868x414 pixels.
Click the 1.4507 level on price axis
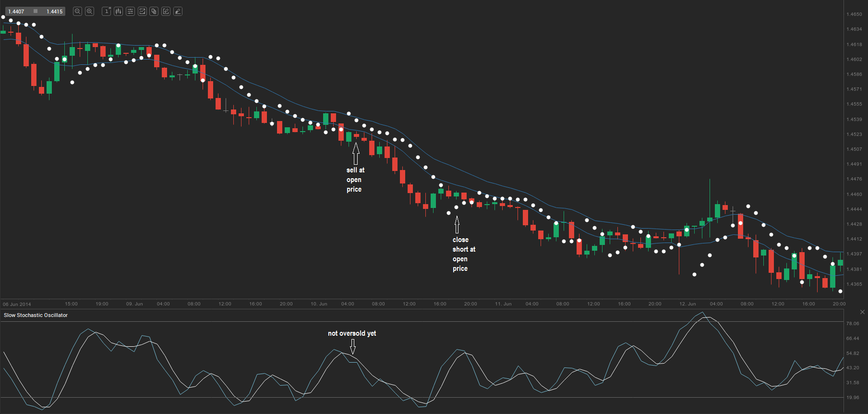point(854,149)
